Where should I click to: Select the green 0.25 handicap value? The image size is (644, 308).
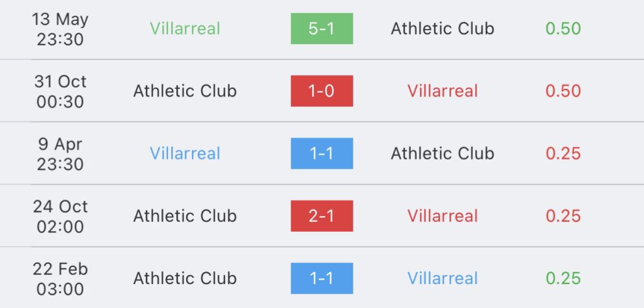(x=563, y=278)
